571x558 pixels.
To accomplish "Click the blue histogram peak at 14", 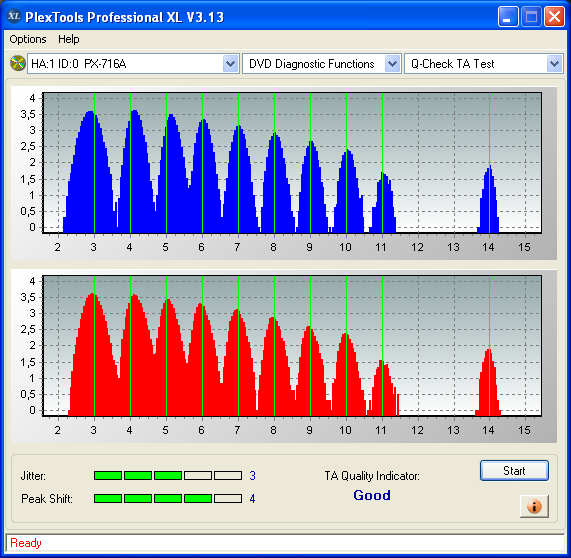I will point(489,199).
